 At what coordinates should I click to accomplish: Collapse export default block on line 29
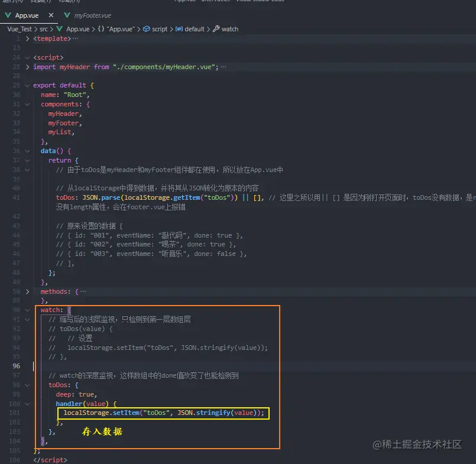(x=27, y=85)
